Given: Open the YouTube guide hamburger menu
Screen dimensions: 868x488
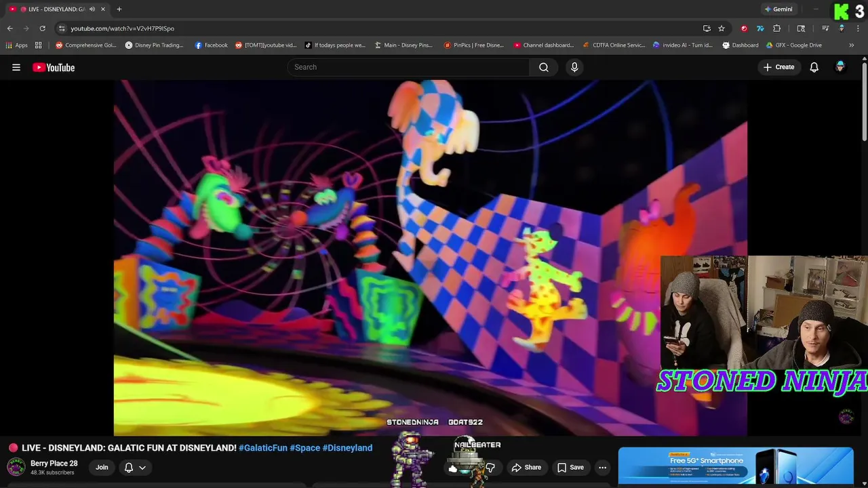Looking at the screenshot, I should pos(16,67).
